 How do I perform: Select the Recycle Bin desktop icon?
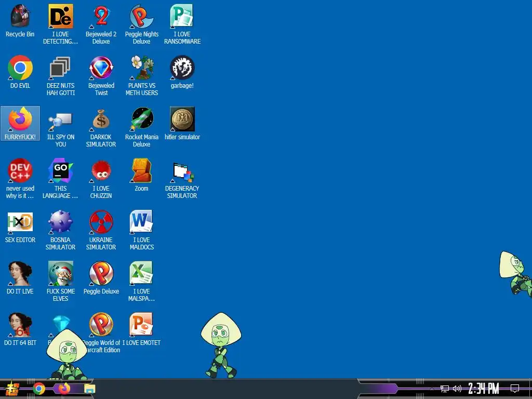point(20,21)
